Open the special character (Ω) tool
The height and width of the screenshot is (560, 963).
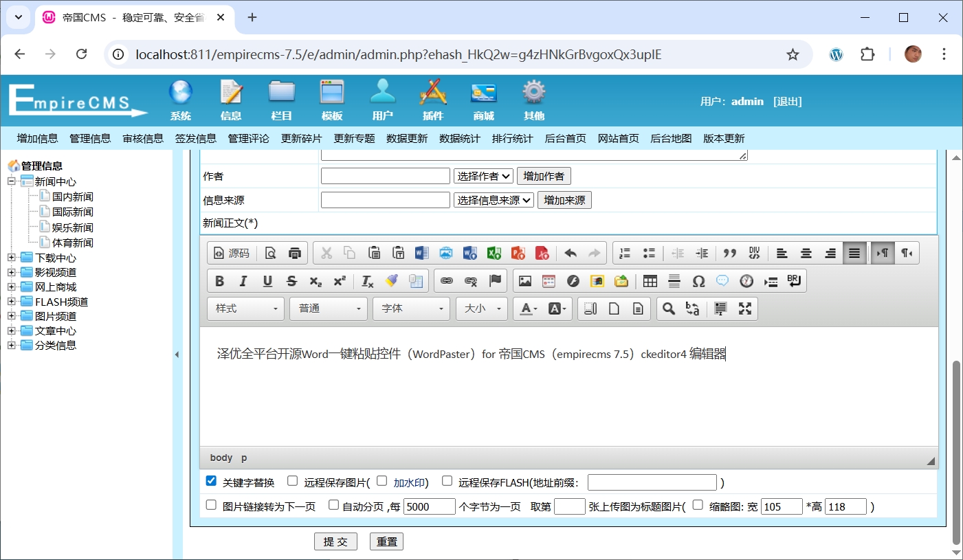698,281
